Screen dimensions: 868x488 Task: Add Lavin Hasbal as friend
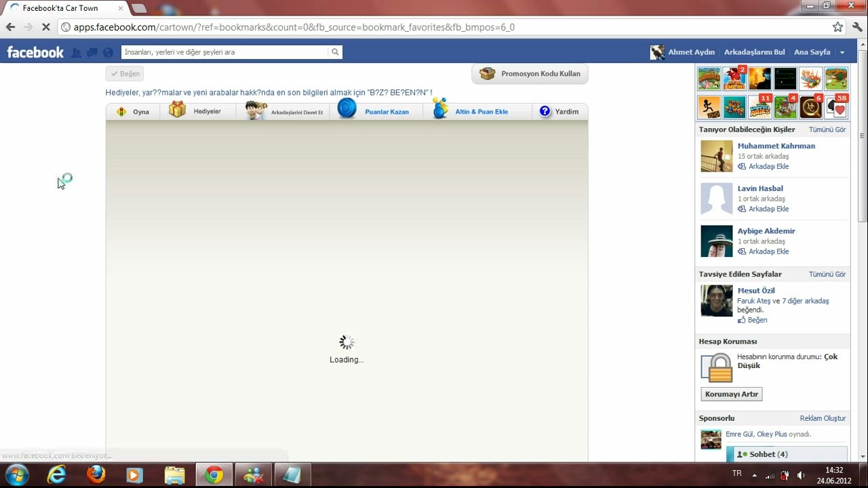(x=764, y=209)
